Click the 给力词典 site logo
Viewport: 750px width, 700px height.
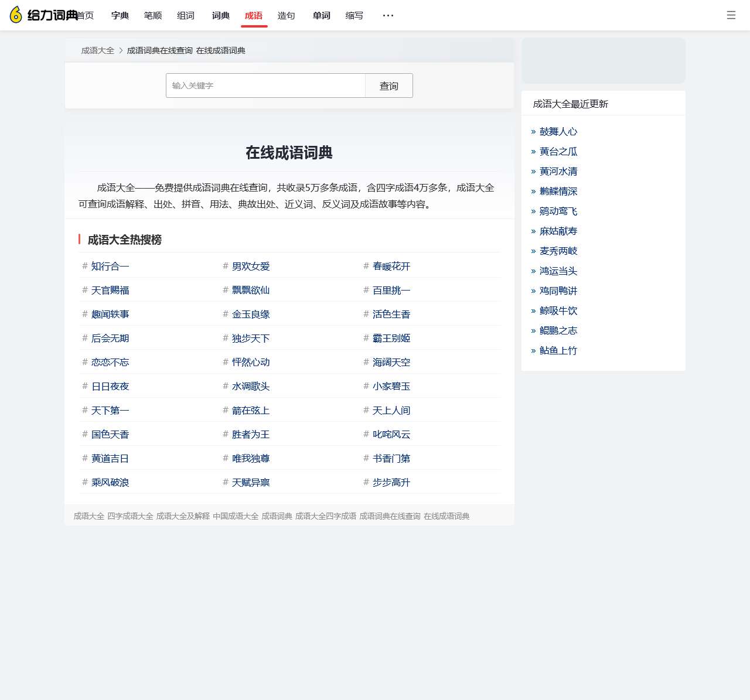44,15
